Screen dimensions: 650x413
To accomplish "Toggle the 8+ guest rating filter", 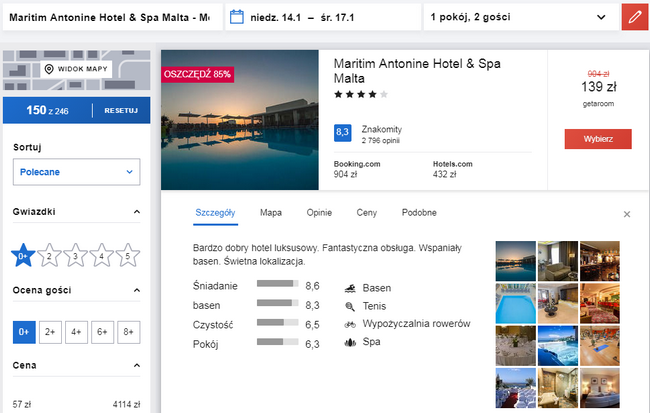I will click(129, 332).
